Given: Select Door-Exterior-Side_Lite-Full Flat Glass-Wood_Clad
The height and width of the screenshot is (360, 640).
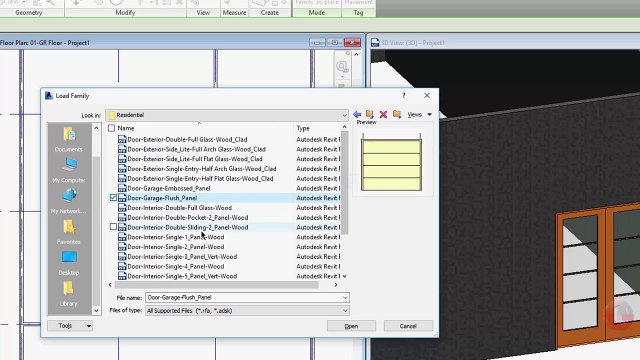Looking at the screenshot, I should [x=195, y=159].
